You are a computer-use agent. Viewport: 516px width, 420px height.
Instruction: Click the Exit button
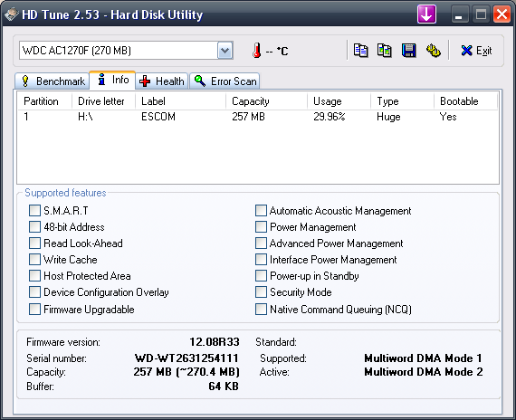476,51
